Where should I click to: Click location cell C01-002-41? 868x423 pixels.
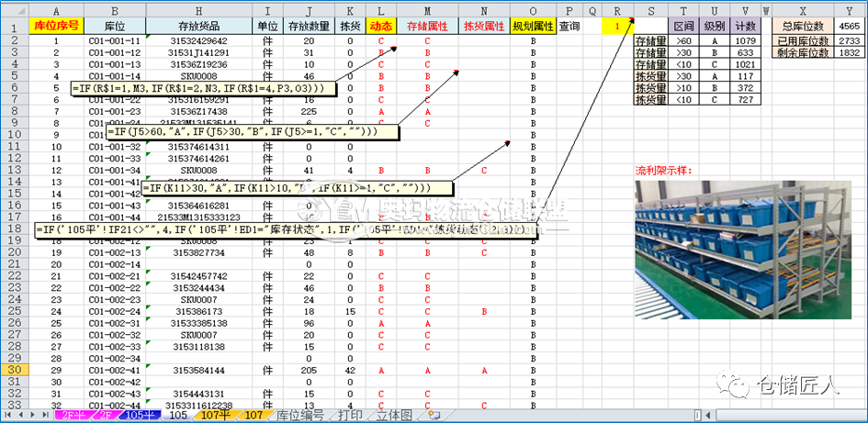(115, 371)
